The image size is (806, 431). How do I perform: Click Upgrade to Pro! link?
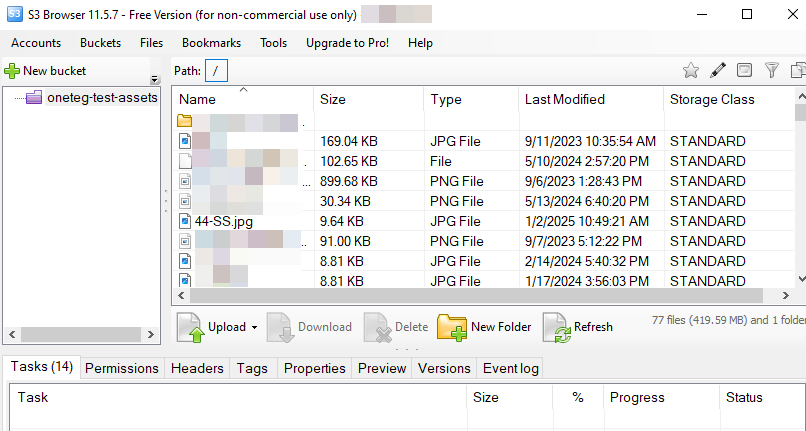pyautogui.click(x=347, y=43)
